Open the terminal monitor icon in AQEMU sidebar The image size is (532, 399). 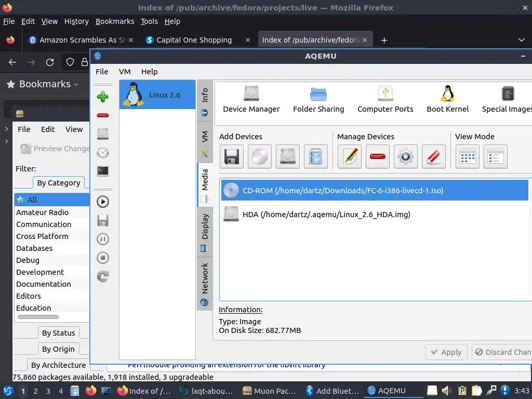(103, 171)
